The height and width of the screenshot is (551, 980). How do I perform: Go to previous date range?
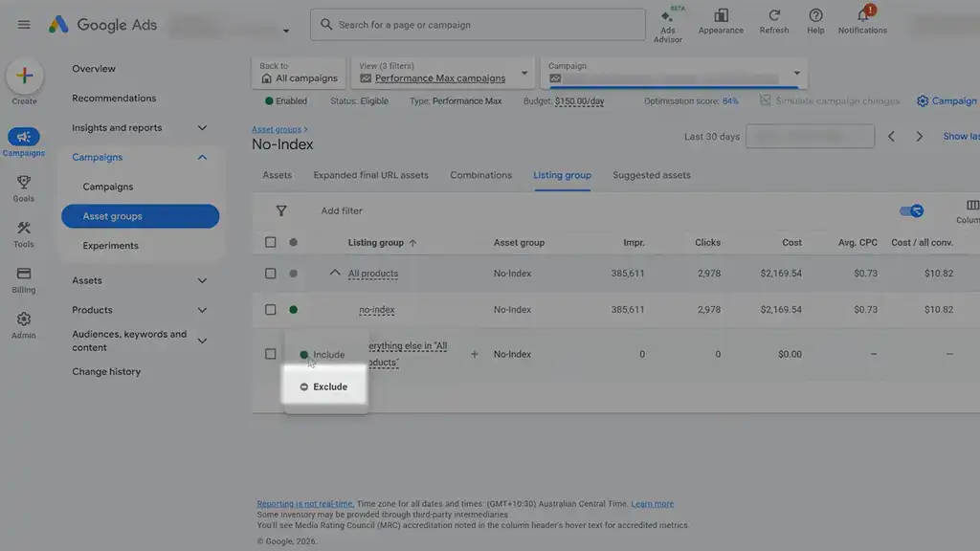pos(891,136)
